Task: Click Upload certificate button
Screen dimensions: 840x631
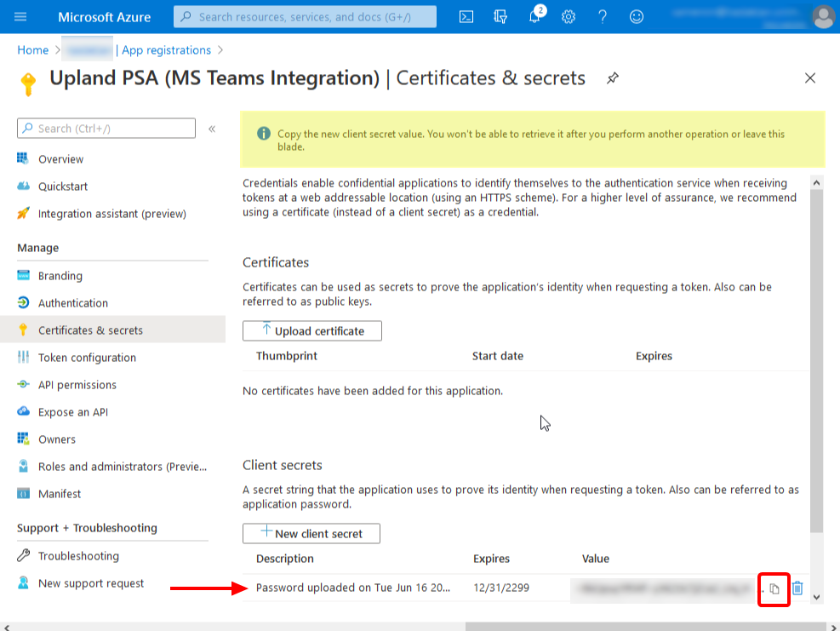Action: (312, 331)
